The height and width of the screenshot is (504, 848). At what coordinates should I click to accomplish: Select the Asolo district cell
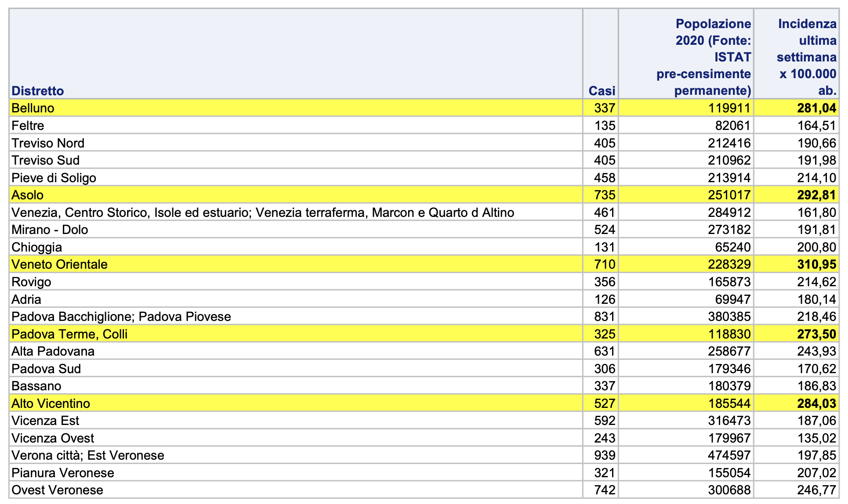pyautogui.click(x=296, y=195)
